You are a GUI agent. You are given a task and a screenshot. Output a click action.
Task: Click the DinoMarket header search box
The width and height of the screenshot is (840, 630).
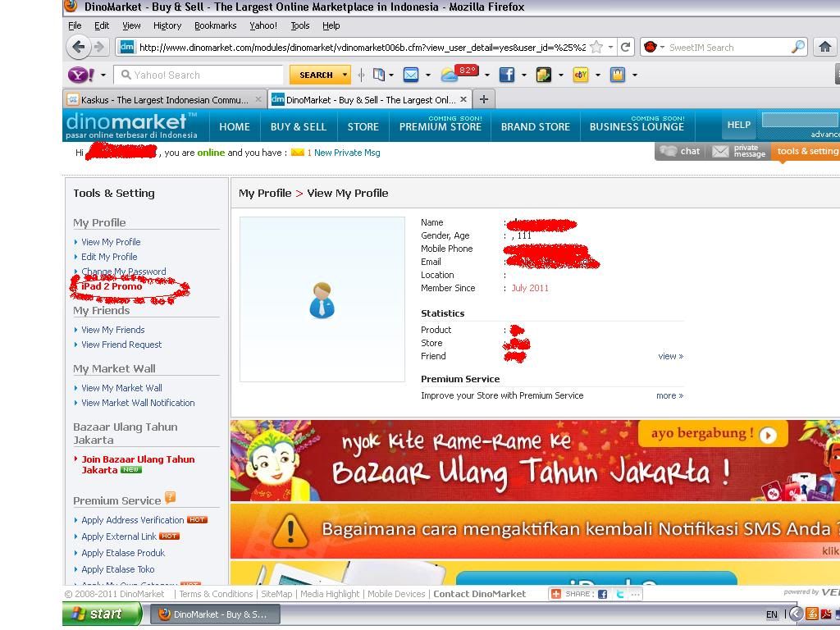point(801,120)
